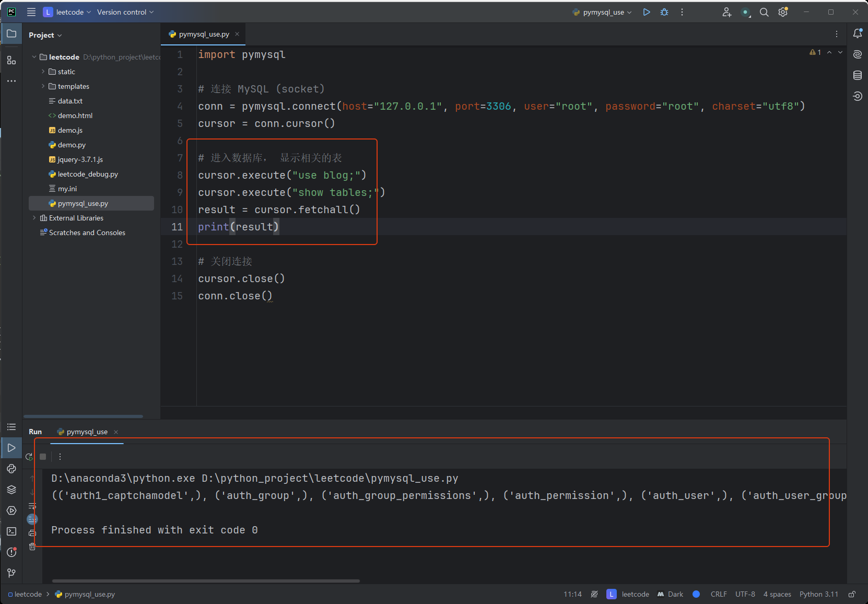Open the main hamburger menu
868x604 pixels.
31,12
